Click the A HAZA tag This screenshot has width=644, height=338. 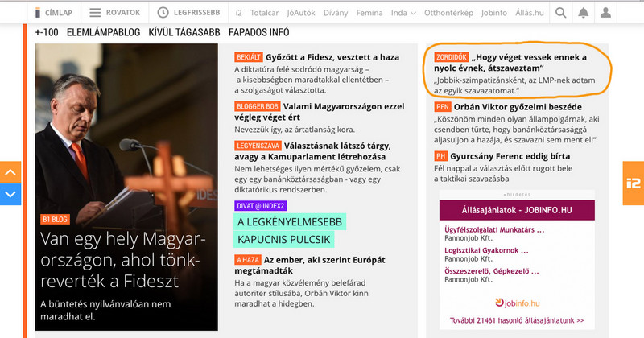[x=248, y=260]
